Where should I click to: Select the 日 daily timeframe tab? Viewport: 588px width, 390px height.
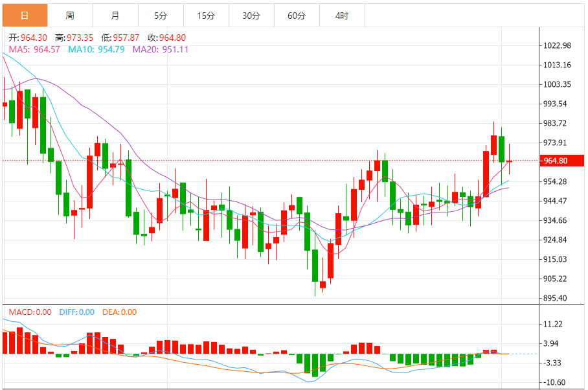click(x=25, y=16)
